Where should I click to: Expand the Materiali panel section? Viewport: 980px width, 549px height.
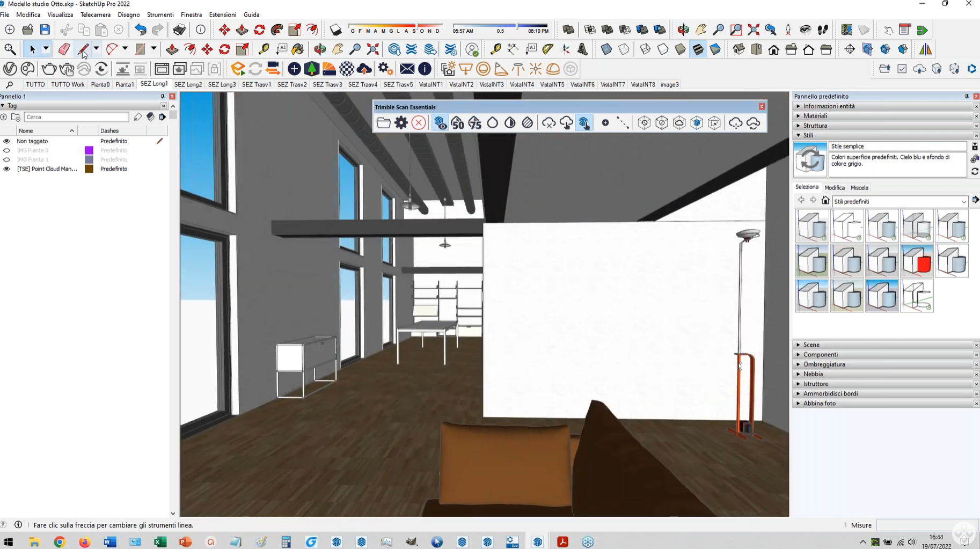815,116
